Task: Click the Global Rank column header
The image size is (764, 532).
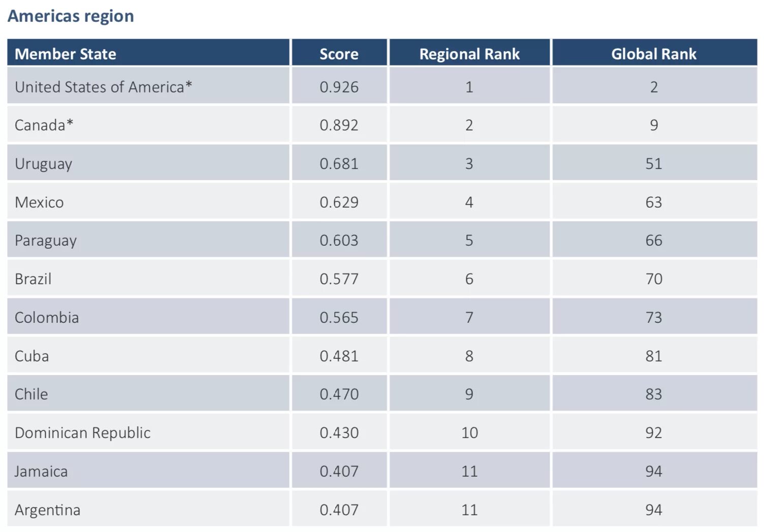Action: [654, 53]
